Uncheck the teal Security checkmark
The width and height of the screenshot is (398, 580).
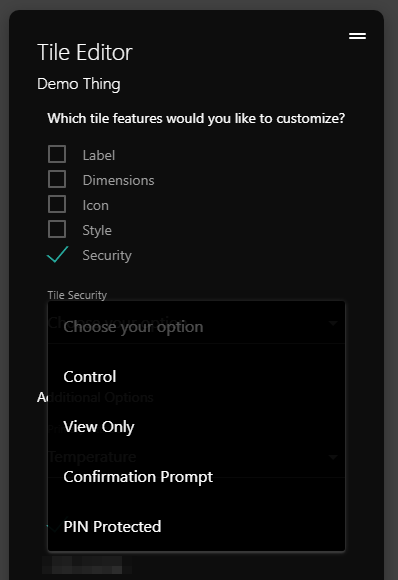pyautogui.click(x=58, y=254)
